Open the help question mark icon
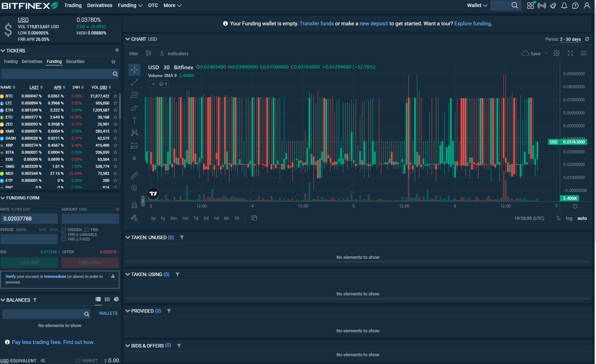596x364 pixels. pyautogui.click(x=575, y=6)
